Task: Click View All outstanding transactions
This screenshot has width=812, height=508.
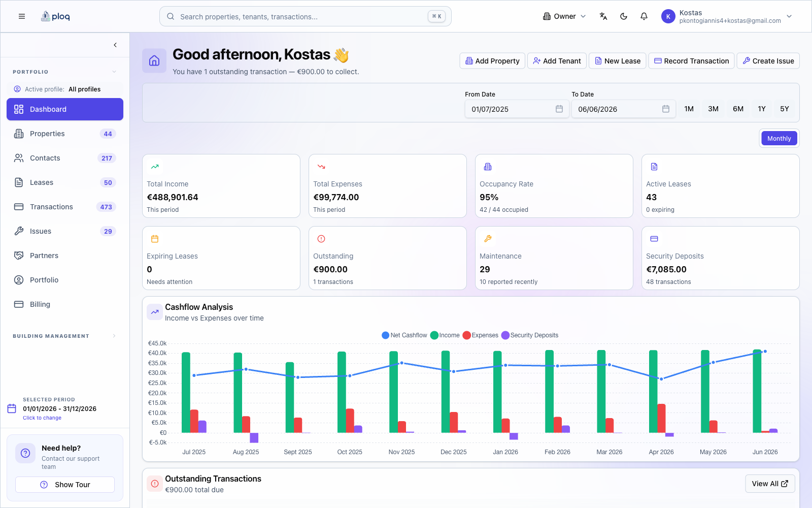Action: 770,484
